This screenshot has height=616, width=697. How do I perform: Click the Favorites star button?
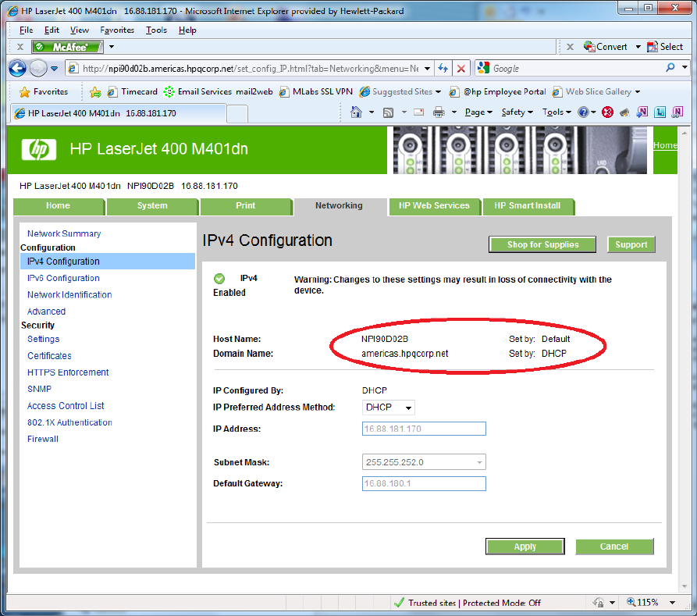point(44,91)
